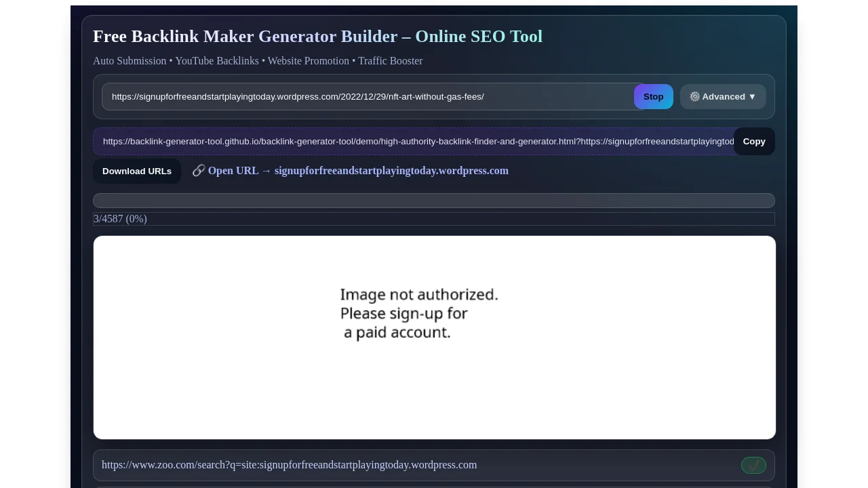Focus the website URL input field
This screenshot has width=868, height=488.
(x=372, y=97)
